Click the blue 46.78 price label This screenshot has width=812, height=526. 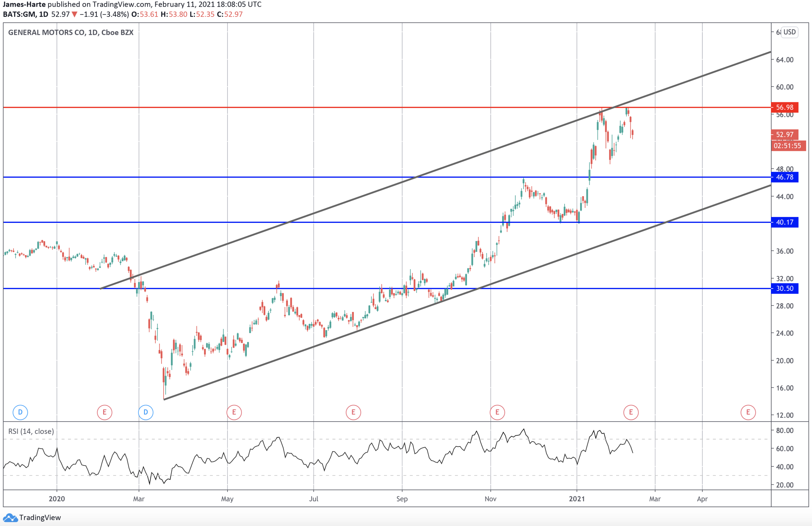point(784,177)
